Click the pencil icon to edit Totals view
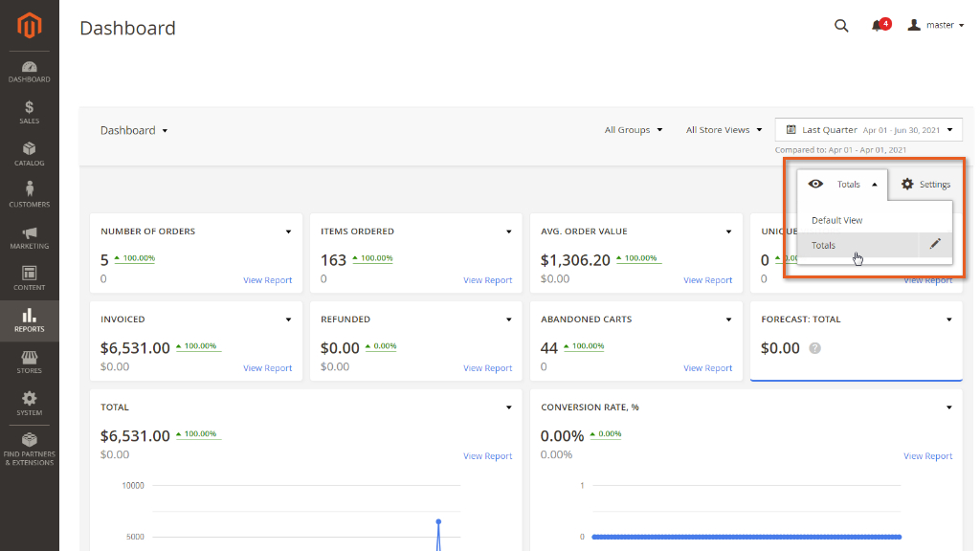980x551 pixels. (x=935, y=244)
